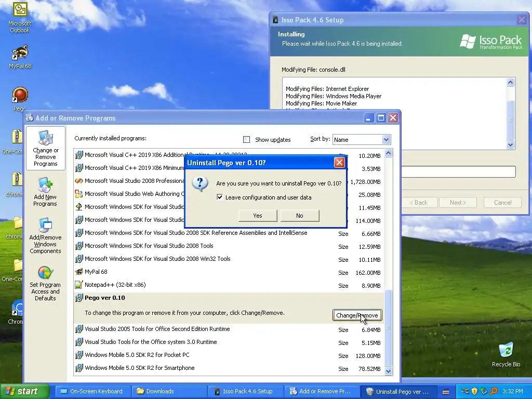The image size is (532, 399).
Task: Click icon of Microsoft Visual Studio 2008 Professional row
Action: pyautogui.click(x=79, y=181)
